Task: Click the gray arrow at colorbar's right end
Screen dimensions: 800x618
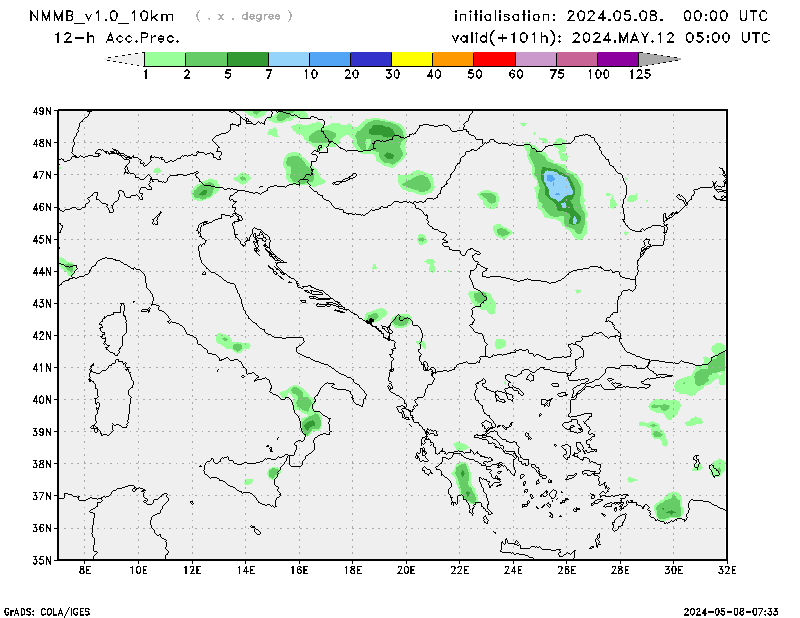Action: [x=658, y=60]
